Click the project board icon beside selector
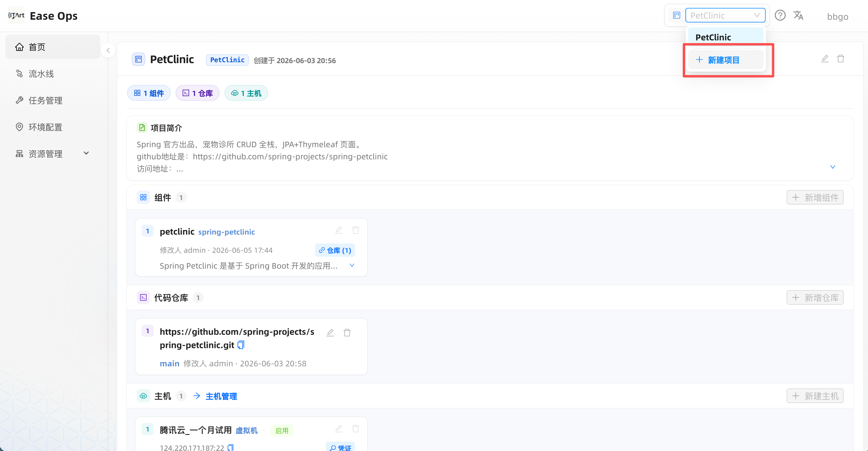Screen dimensions: 868x451 [x=677, y=15]
